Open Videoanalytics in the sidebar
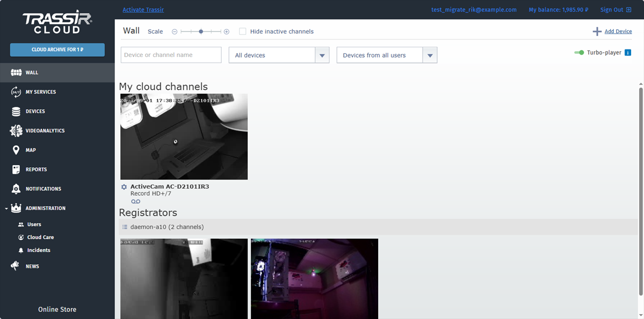This screenshot has height=319, width=644. [x=45, y=131]
